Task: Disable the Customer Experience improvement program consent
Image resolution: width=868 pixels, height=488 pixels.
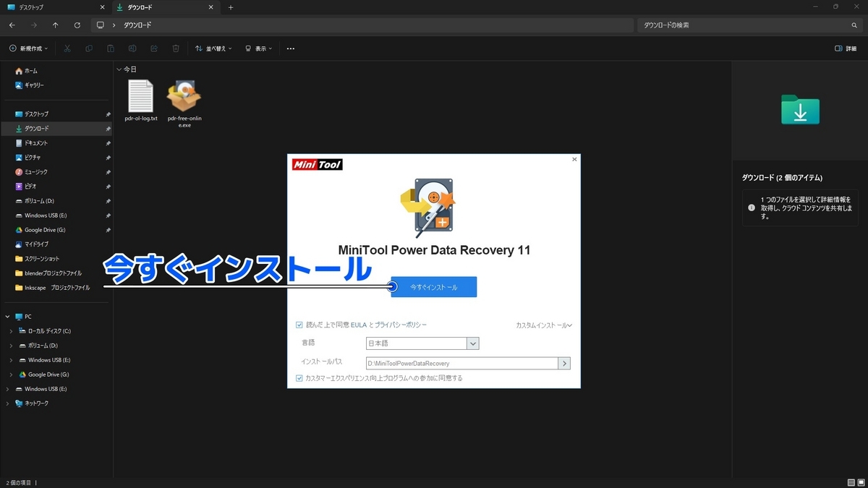Action: tap(299, 377)
